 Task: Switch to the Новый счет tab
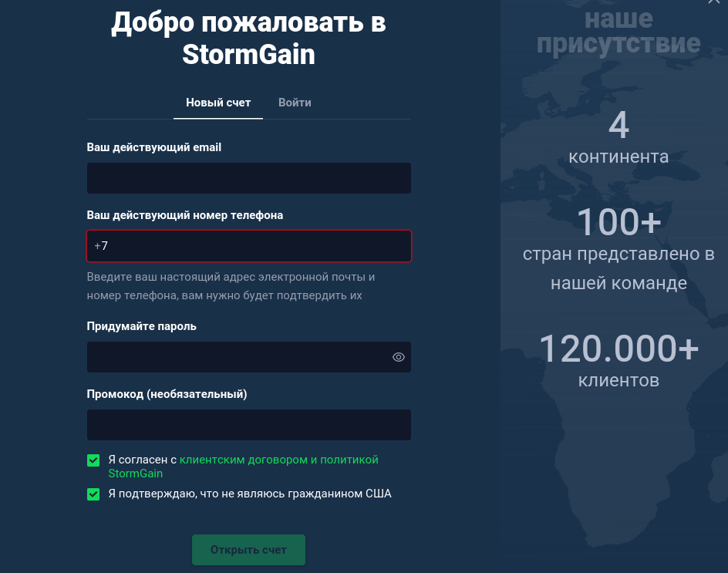218,103
